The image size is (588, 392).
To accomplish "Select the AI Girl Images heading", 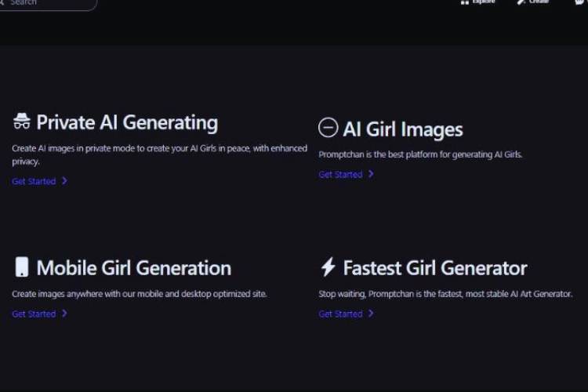I will [x=403, y=129].
